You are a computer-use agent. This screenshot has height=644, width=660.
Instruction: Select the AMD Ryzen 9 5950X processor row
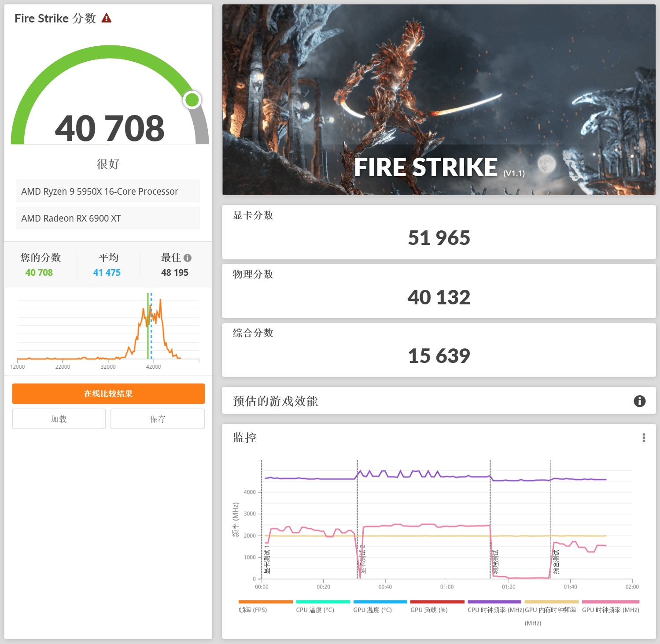pyautogui.click(x=108, y=191)
